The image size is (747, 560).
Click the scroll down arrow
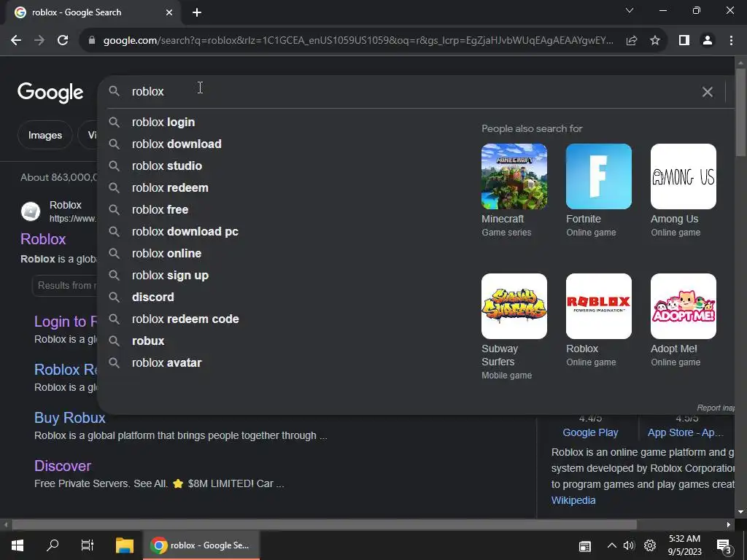(x=740, y=512)
